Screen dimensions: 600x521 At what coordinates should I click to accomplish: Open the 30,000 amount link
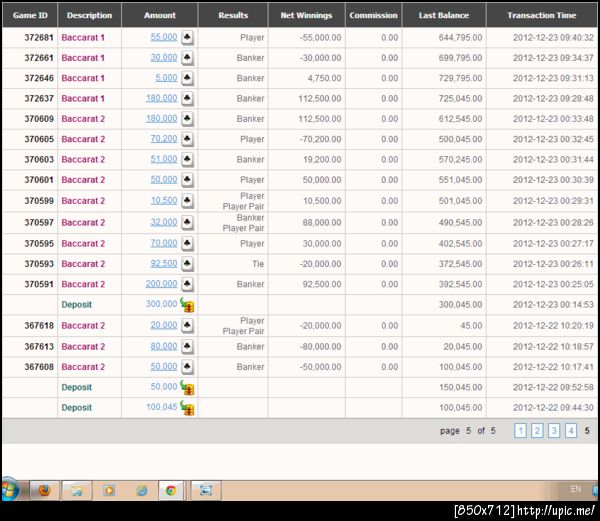point(164,57)
